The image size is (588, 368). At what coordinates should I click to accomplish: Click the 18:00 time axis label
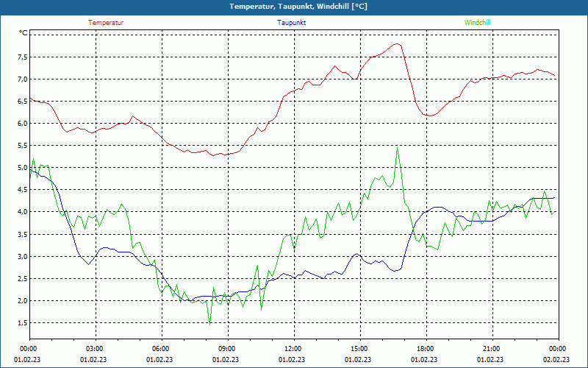[426, 349]
